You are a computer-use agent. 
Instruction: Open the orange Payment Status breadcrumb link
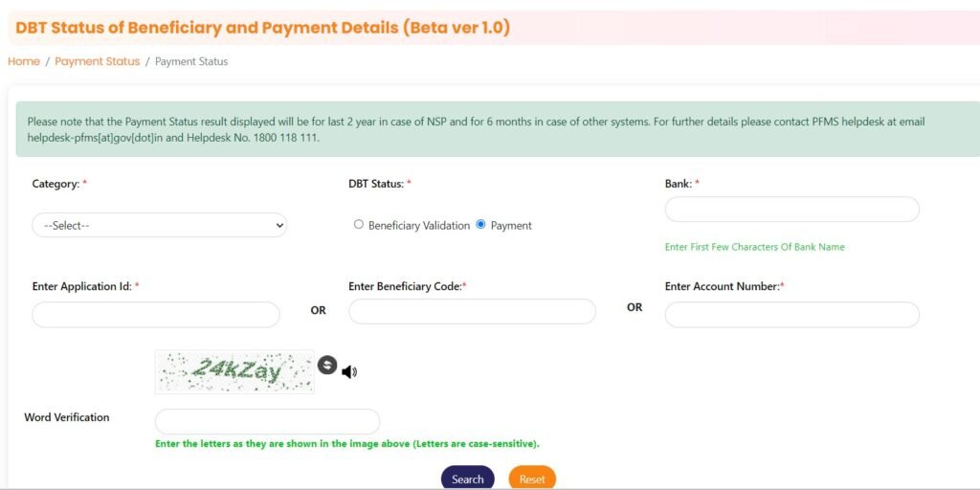tap(97, 61)
